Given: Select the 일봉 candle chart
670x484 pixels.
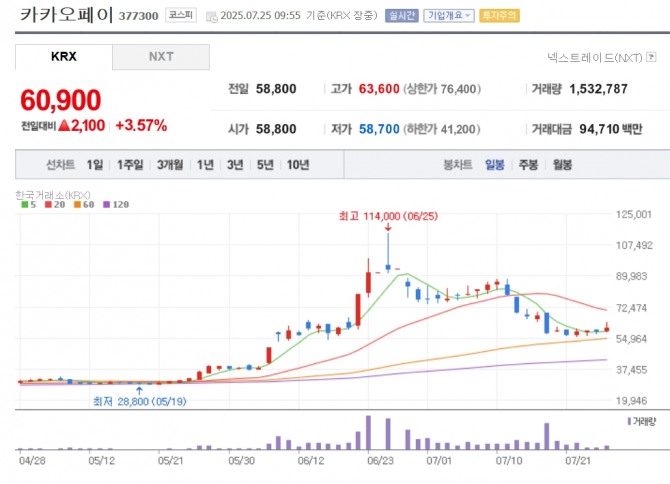Looking at the screenshot, I should pyautogui.click(x=495, y=164).
